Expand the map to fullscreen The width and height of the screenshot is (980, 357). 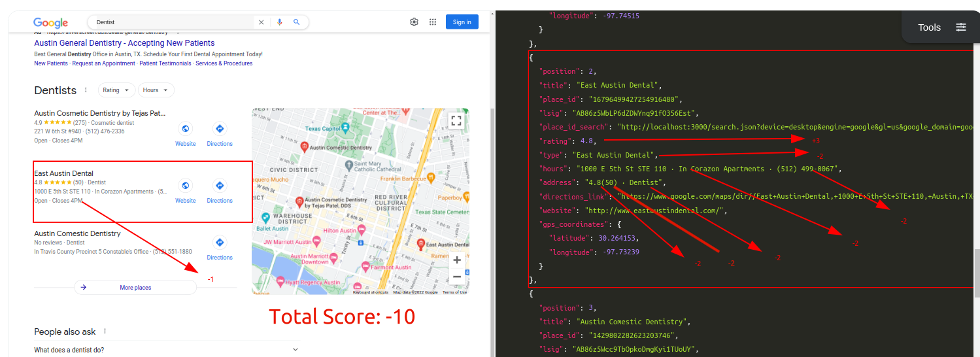pos(456,120)
